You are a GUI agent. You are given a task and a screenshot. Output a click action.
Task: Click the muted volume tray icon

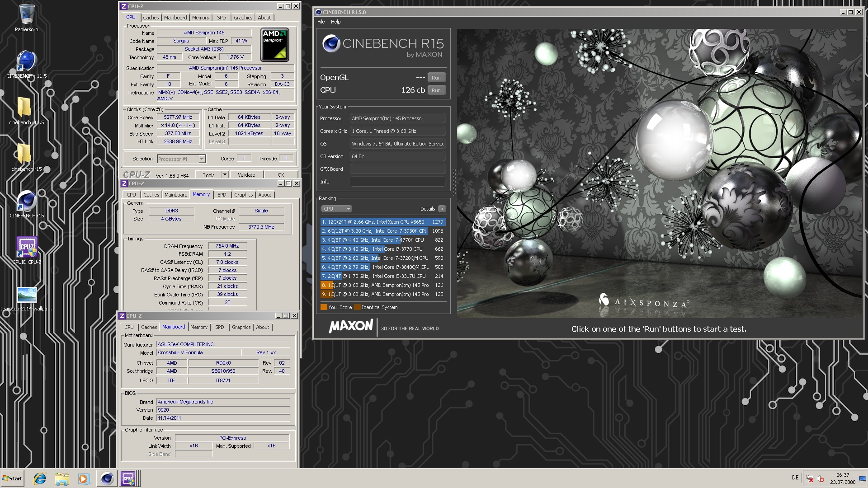(821, 479)
